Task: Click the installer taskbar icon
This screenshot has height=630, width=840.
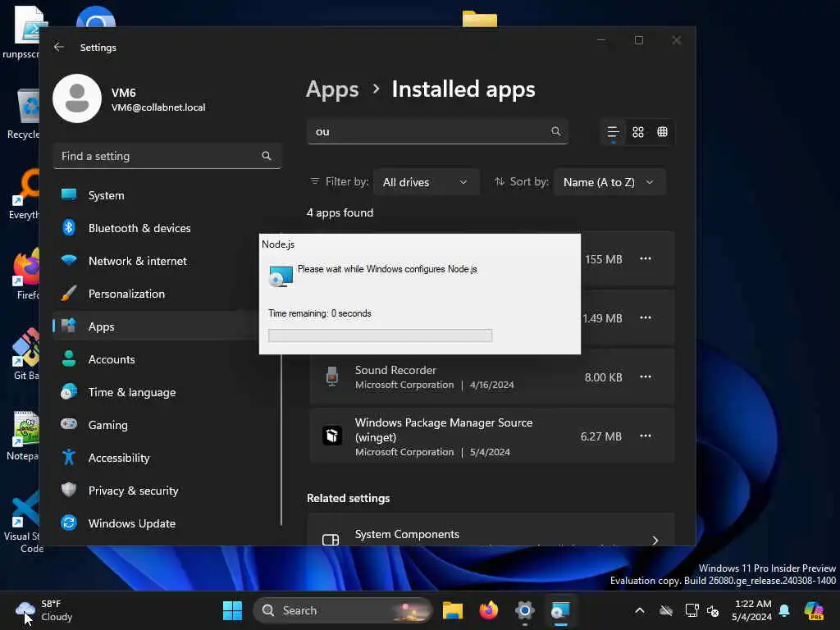Action: [x=560, y=610]
